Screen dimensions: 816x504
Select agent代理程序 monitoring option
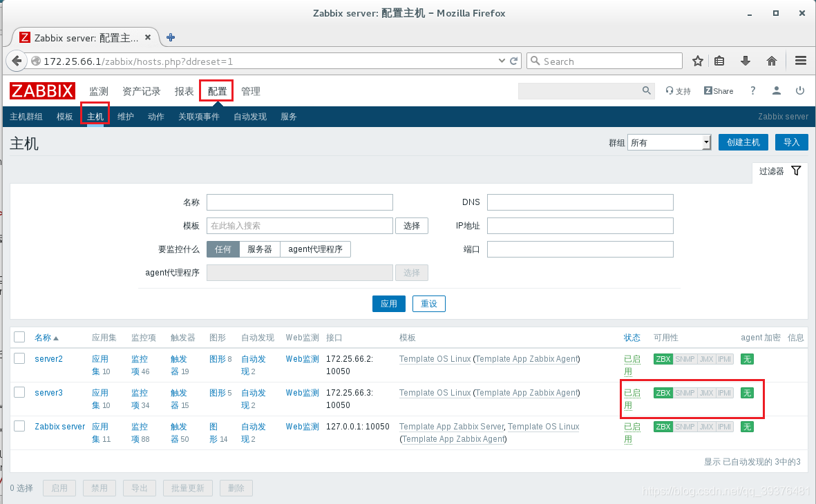coord(315,249)
